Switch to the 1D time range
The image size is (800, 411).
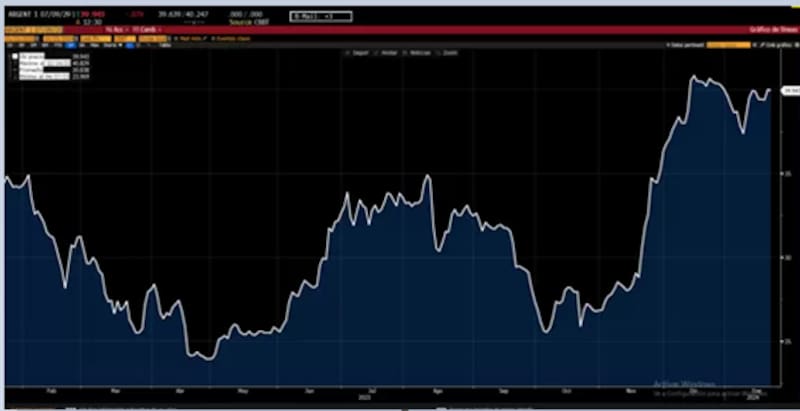(x=9, y=45)
